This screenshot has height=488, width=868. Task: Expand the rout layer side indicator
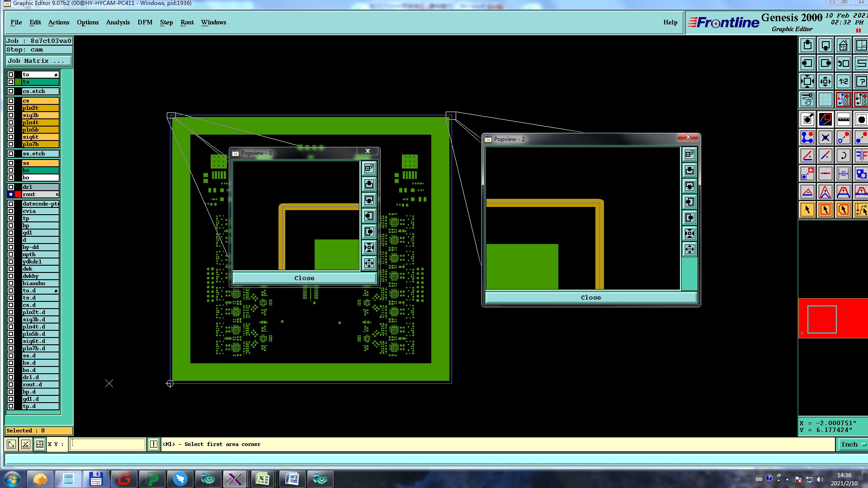pos(57,194)
